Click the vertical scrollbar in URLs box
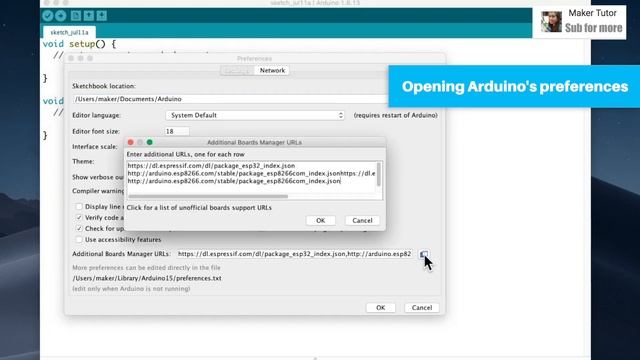The width and height of the screenshot is (640, 360). (379, 174)
